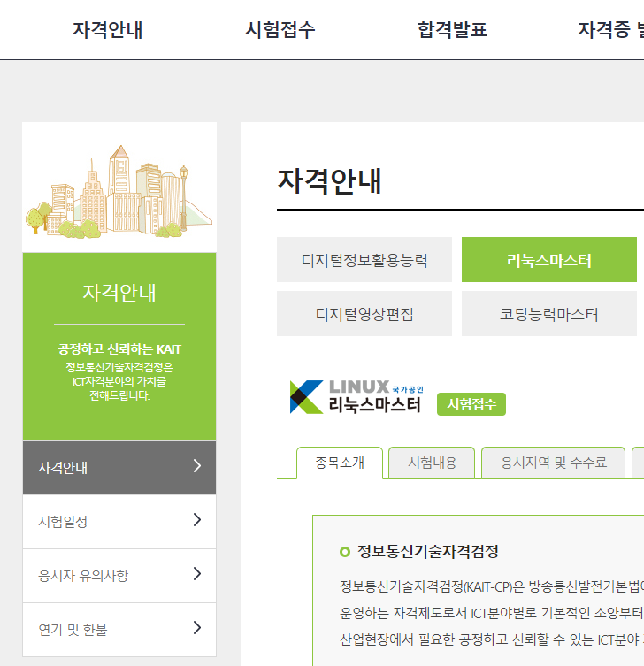Open the 자격안내 top navigation menu

point(107,30)
